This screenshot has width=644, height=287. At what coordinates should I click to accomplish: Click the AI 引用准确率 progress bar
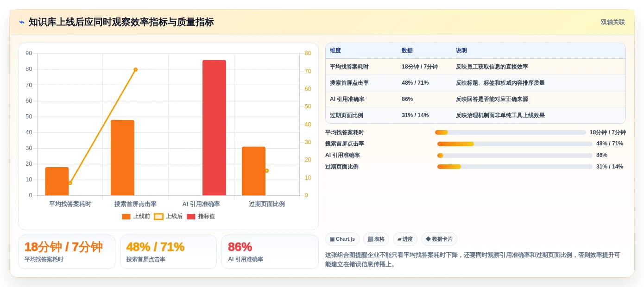[515, 156]
